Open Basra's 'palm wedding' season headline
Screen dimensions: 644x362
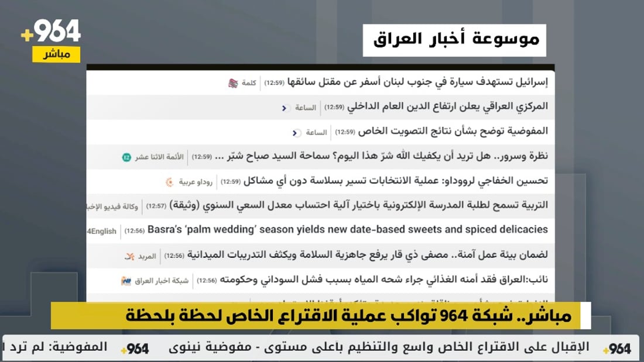[347, 229]
